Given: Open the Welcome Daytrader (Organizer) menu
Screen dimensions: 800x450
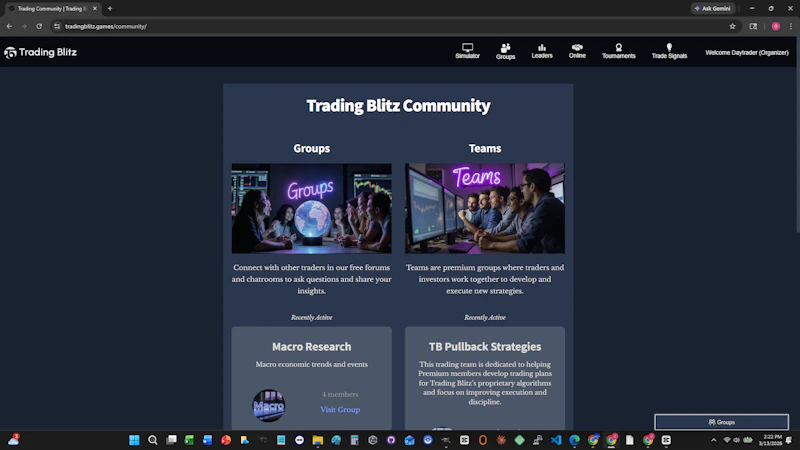Looking at the screenshot, I should point(746,52).
